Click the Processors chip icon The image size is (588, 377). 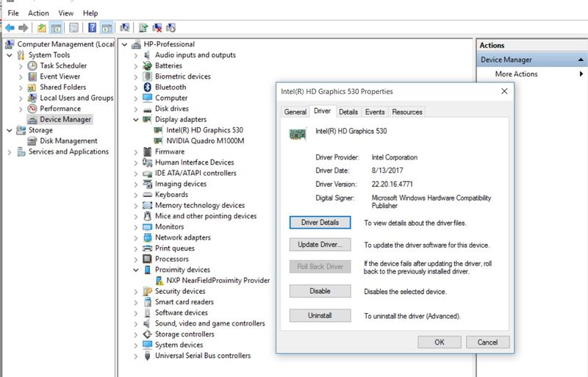[x=148, y=259]
